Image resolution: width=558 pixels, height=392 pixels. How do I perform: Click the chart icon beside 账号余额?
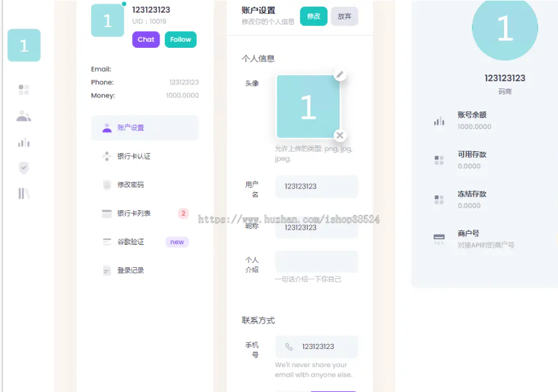tap(439, 119)
